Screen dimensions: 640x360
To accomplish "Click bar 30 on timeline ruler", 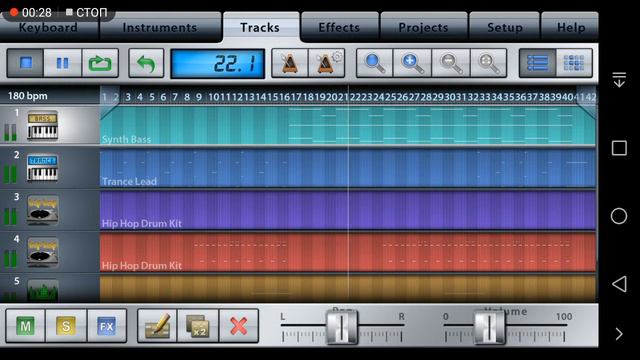I will tap(449, 97).
